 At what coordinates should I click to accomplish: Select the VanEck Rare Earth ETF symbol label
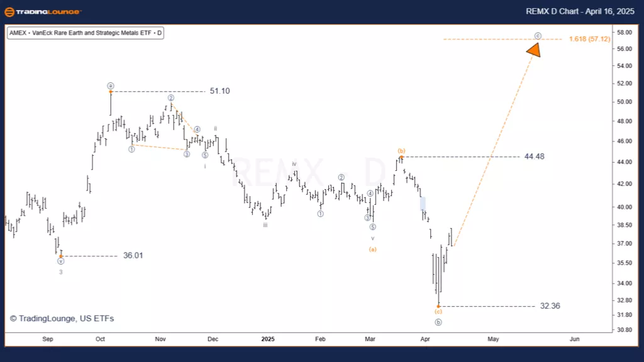(x=86, y=33)
